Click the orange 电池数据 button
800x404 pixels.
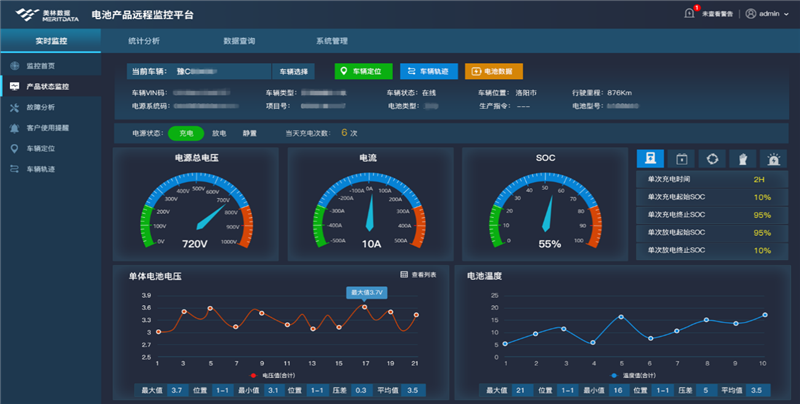coord(494,72)
